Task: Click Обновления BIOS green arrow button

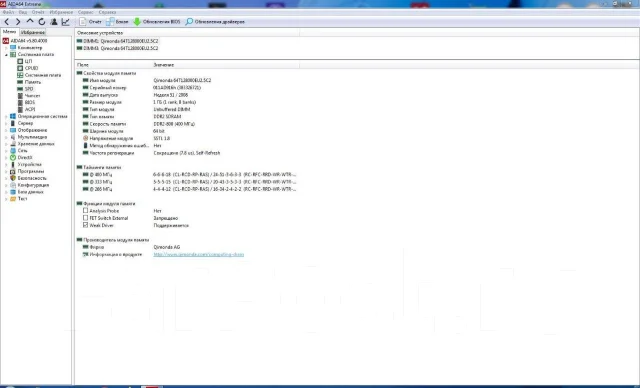Action: point(157,22)
